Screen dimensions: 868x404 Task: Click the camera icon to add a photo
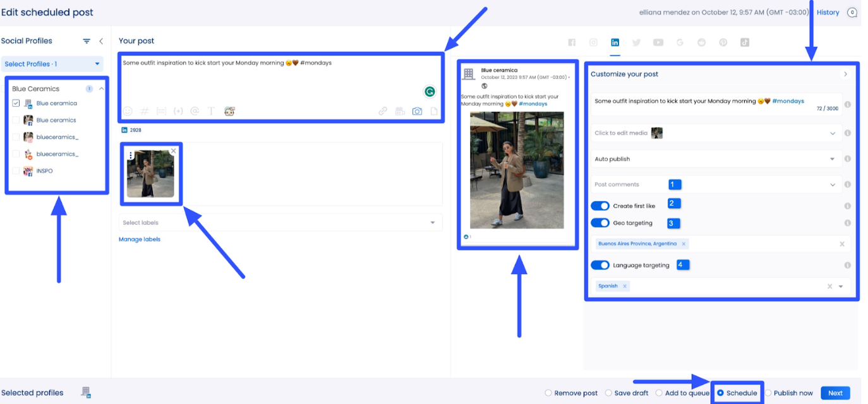tap(416, 111)
